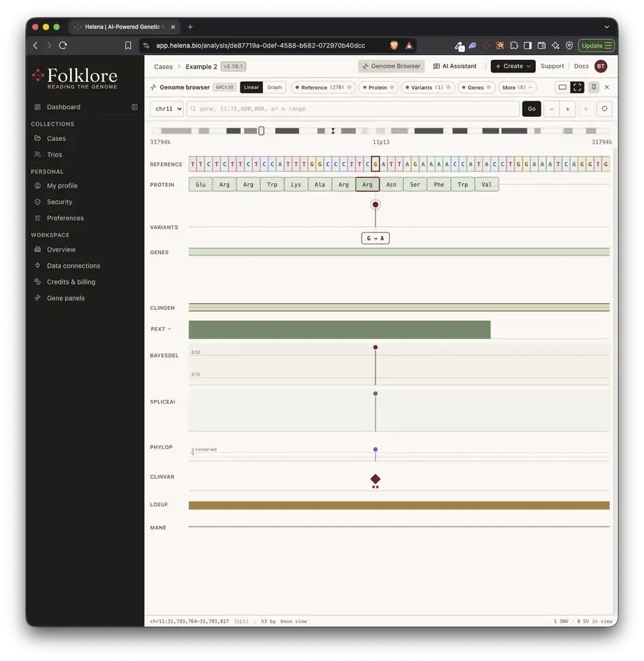Click the fullscreen view icon

coord(577,87)
